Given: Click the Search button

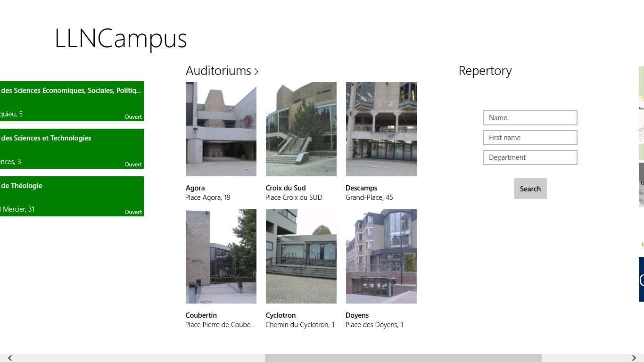Looking at the screenshot, I should [530, 189].
